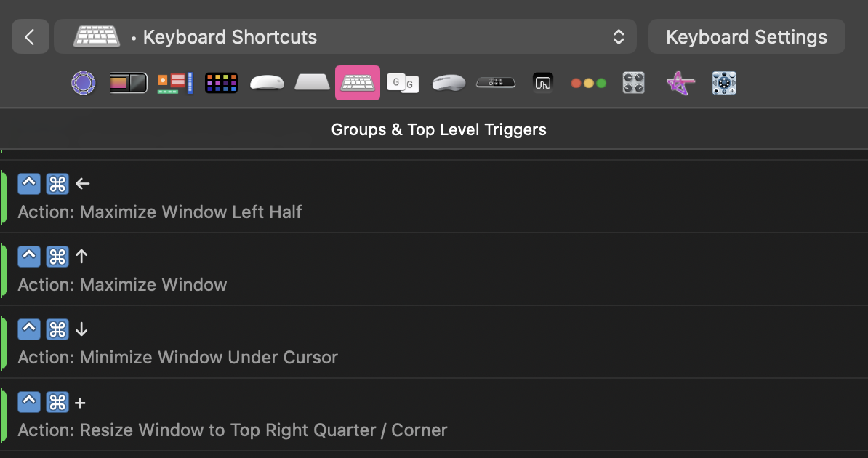Select the Maximize Window Left Half shortcut
The width and height of the screenshot is (868, 458).
coord(291,196)
